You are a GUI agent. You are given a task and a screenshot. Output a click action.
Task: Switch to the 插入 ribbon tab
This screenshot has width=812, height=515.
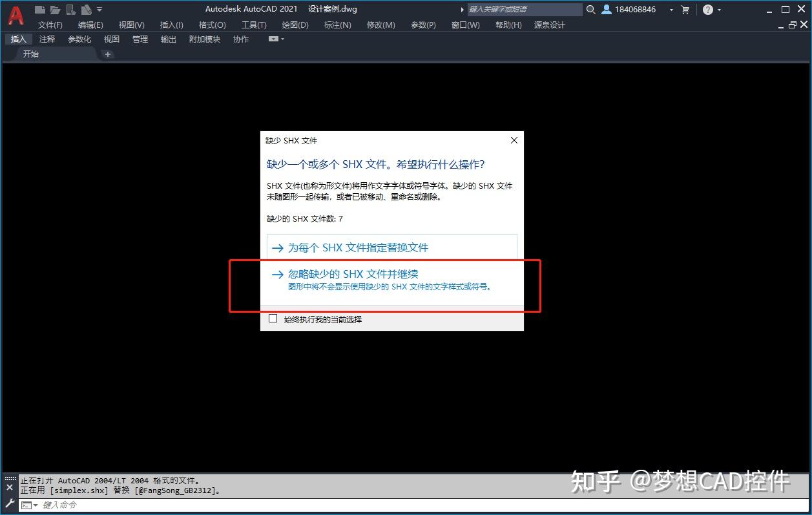19,39
